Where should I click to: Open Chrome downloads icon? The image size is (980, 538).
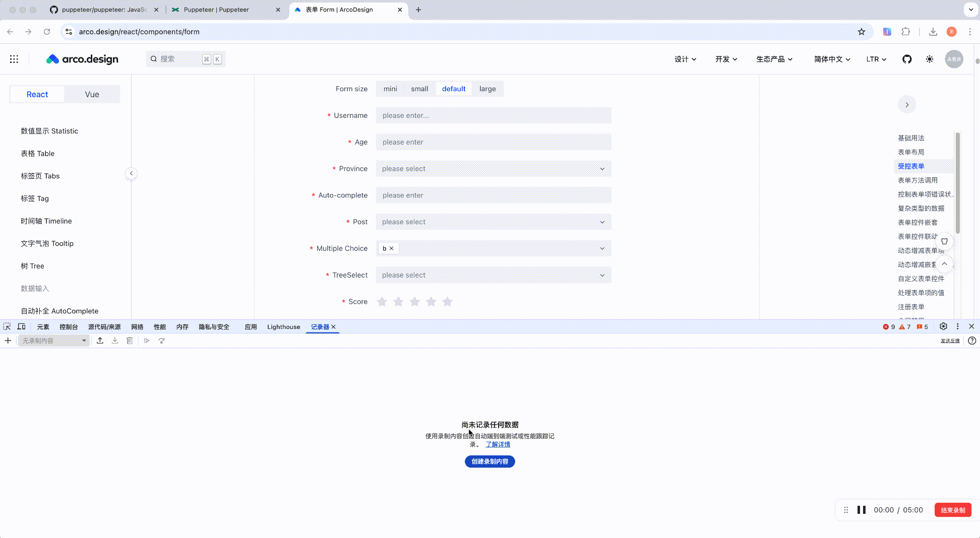(933, 32)
